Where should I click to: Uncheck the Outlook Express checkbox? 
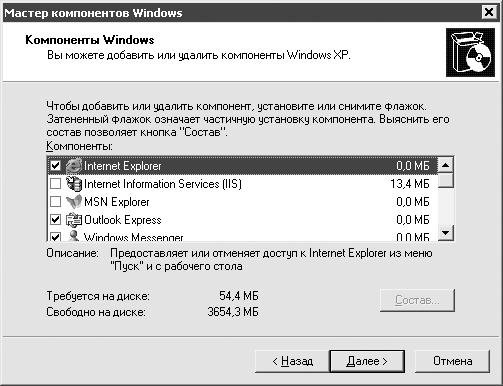click(x=55, y=220)
